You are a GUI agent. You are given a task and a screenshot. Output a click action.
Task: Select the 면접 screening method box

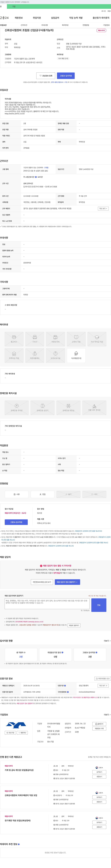point(43,494)
